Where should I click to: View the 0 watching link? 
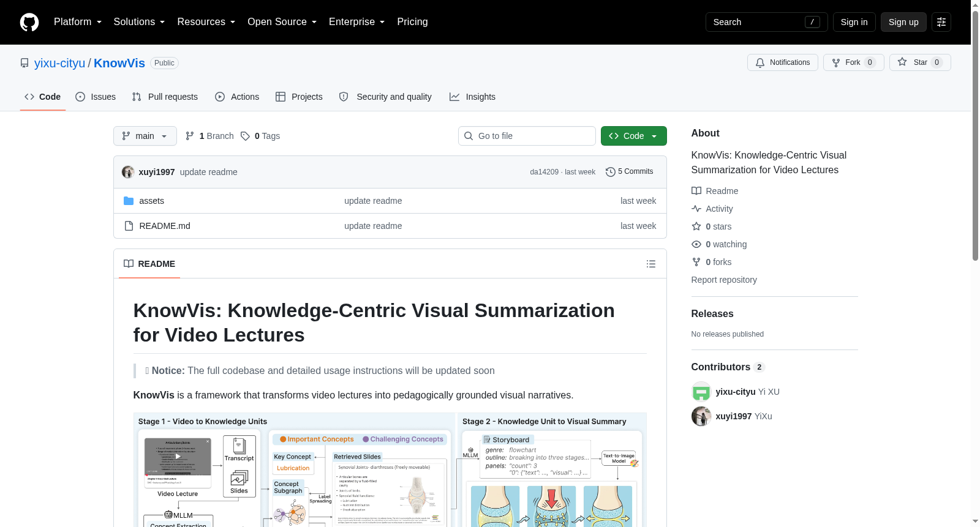pos(719,244)
